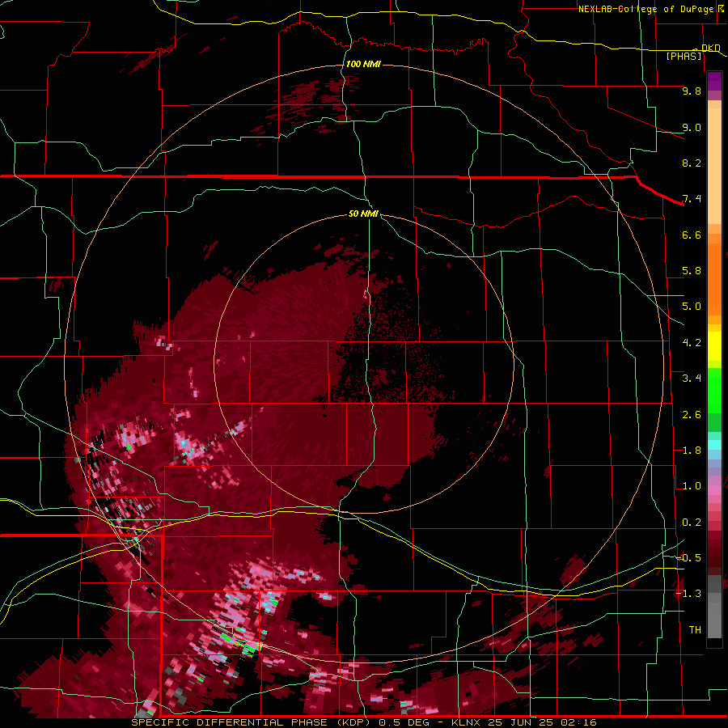Click the 5.8 value on color scale
728x728 pixels.
692,271
